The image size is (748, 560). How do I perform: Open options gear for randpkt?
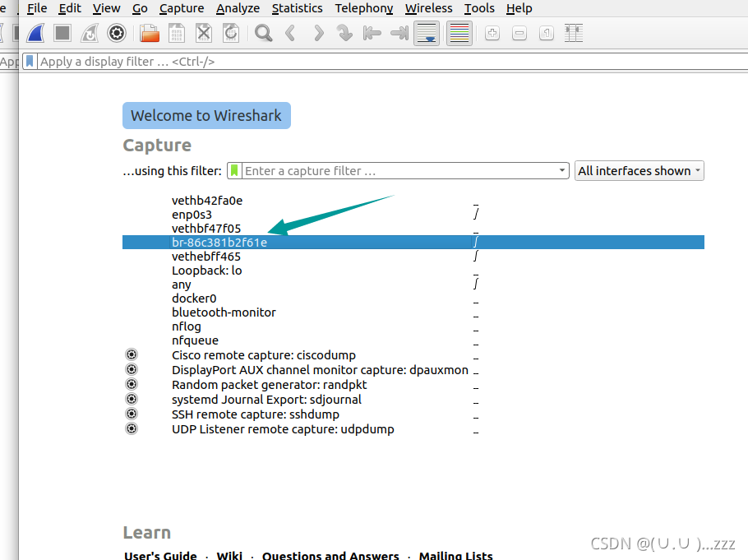point(132,384)
